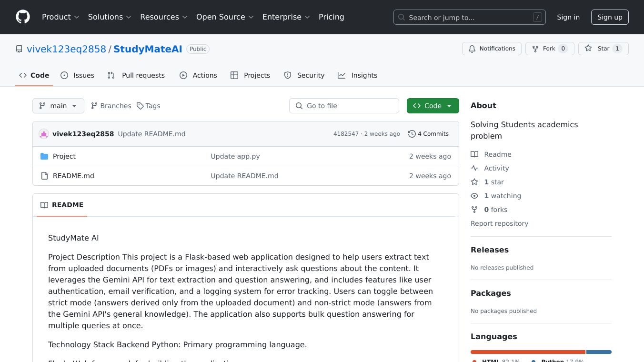
Task: Click the Sign up button
Action: (610, 17)
